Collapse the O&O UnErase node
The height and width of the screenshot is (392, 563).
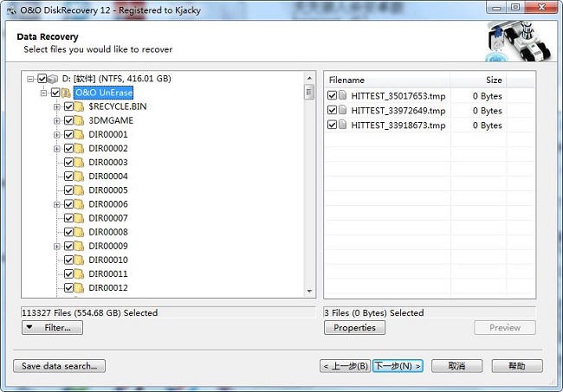(x=44, y=93)
